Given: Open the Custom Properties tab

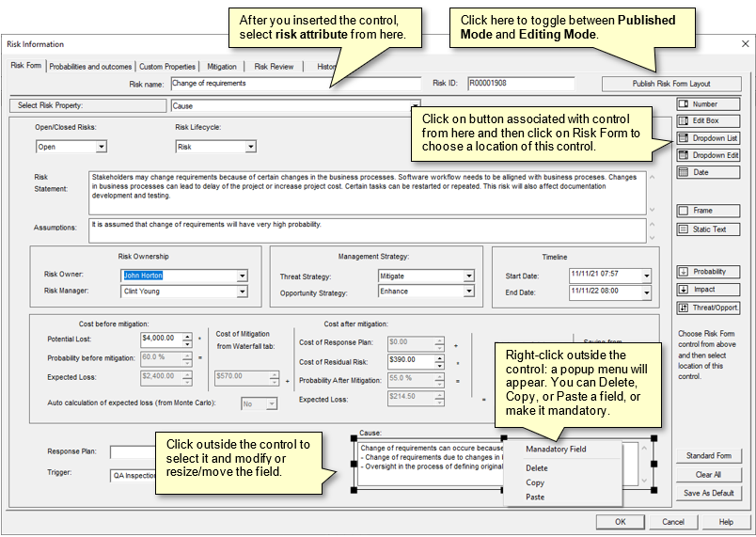Looking at the screenshot, I should pyautogui.click(x=167, y=67).
